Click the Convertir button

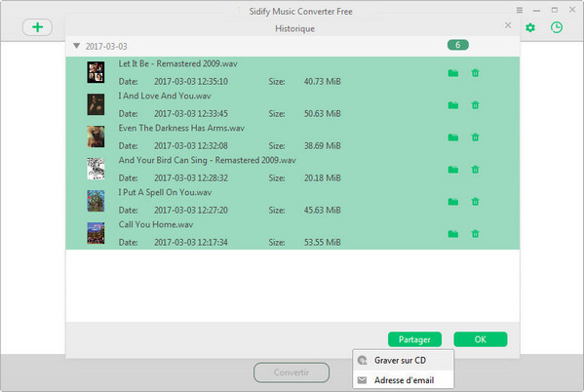click(292, 372)
